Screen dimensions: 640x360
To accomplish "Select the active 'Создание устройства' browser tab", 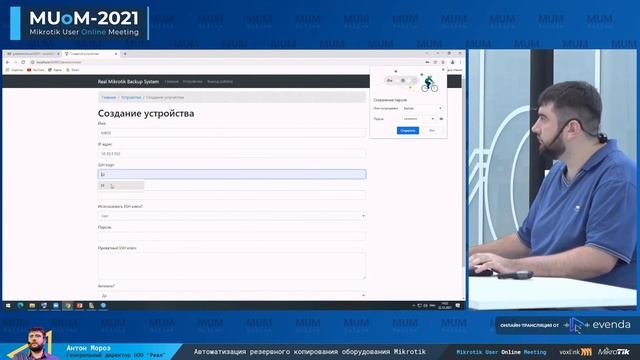I will pos(91,54).
